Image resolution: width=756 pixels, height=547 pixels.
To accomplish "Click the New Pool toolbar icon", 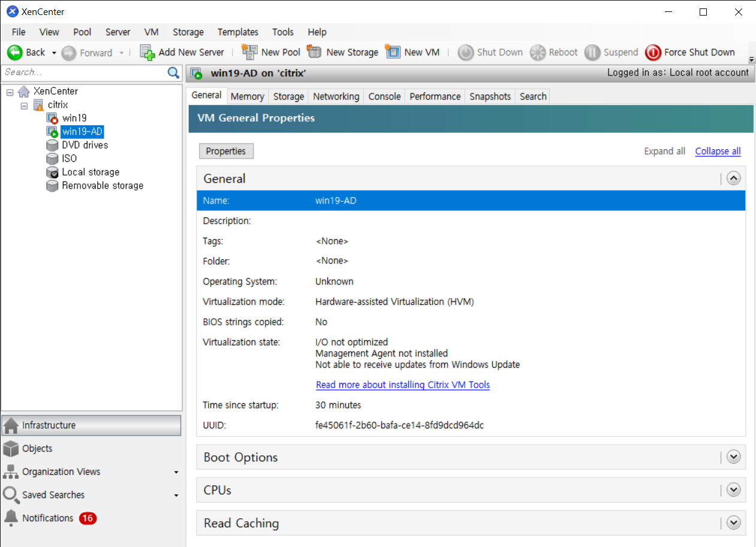I will 249,52.
